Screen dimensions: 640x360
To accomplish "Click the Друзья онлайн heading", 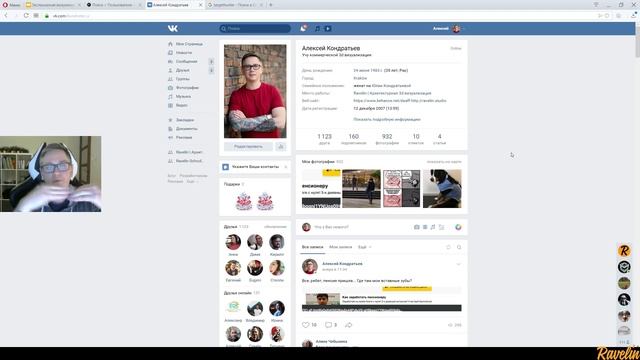I will point(238,293).
